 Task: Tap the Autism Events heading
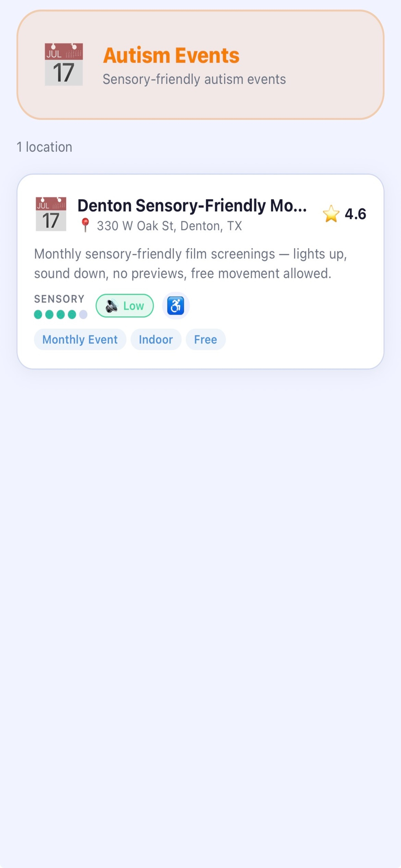171,55
